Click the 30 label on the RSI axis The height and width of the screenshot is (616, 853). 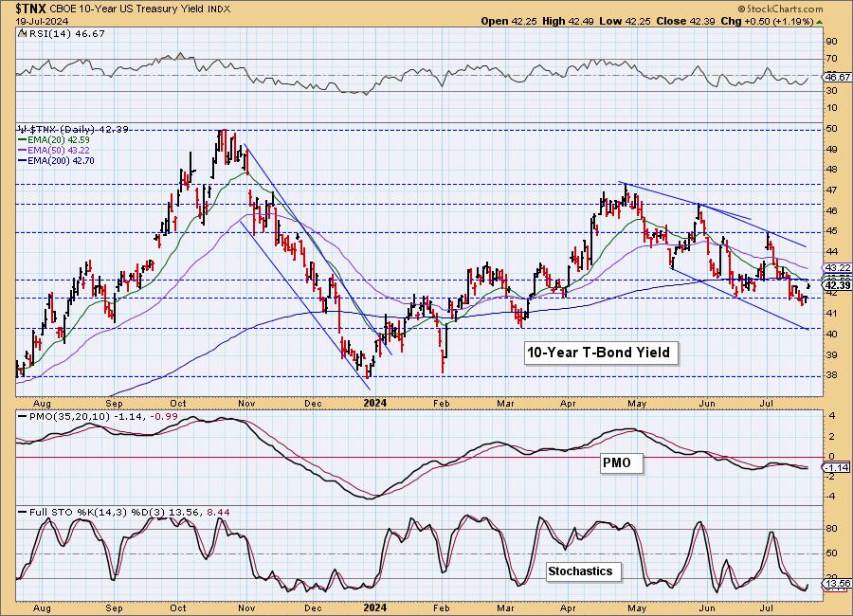point(831,90)
